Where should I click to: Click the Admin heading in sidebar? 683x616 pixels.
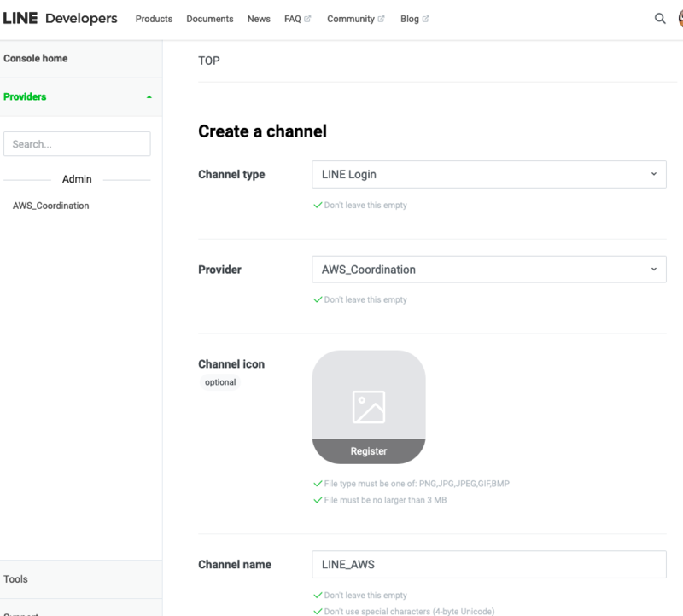point(77,179)
